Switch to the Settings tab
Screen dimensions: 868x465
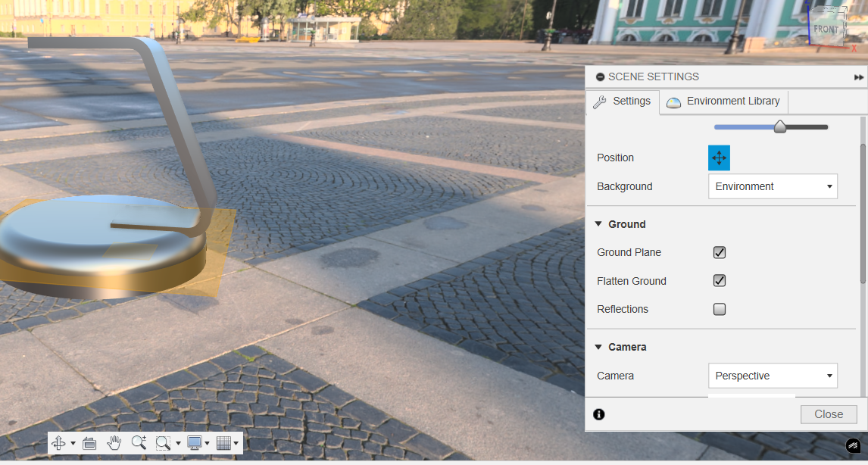coord(622,101)
